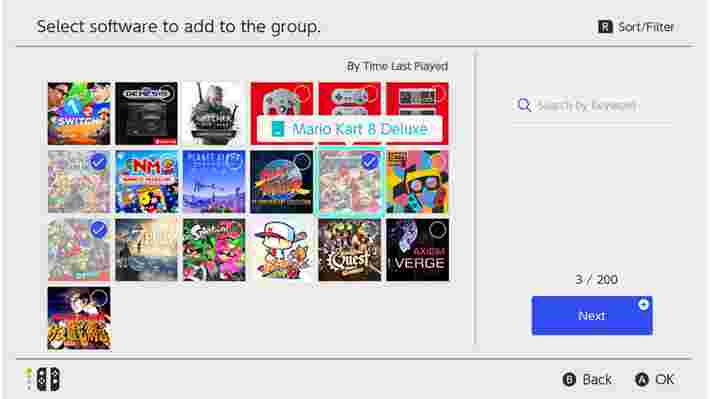Click the A button icon beside OK
710x399 pixels.
click(642, 380)
